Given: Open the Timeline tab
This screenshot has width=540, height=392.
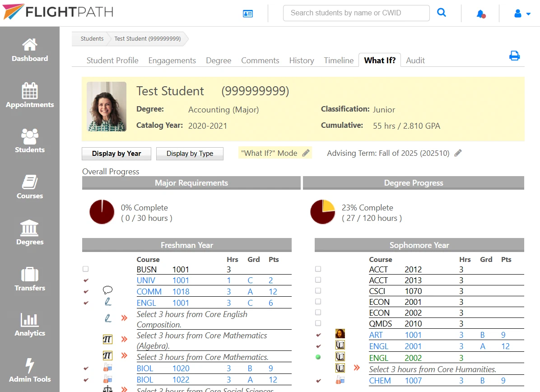Looking at the screenshot, I should point(339,60).
